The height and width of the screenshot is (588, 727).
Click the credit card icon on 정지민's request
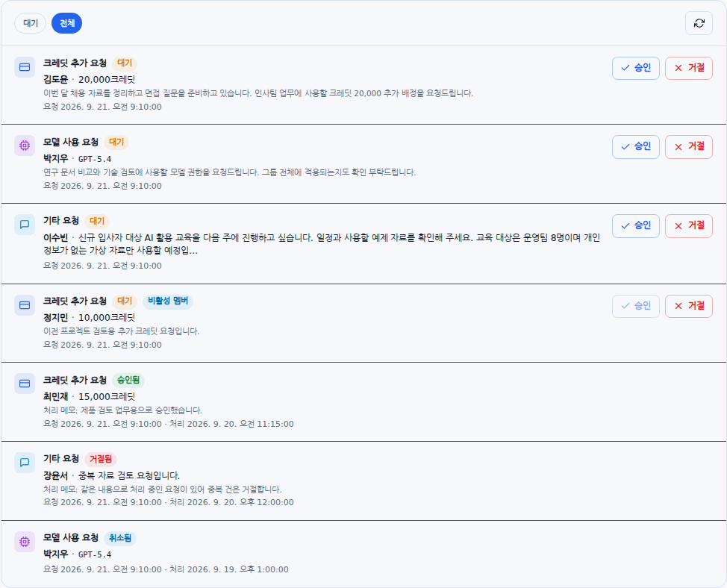(x=25, y=305)
